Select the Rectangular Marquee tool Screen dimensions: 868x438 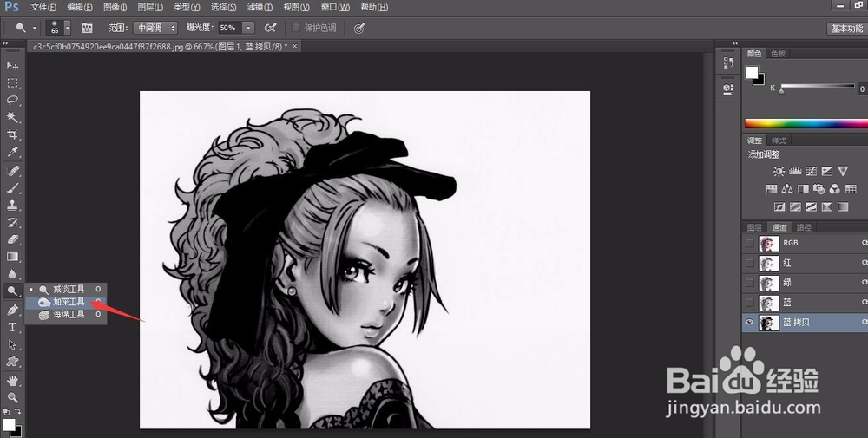[x=12, y=83]
